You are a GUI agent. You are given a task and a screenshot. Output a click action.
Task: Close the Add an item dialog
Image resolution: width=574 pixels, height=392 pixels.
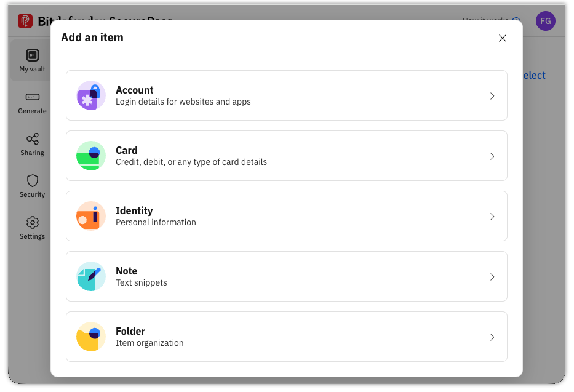point(502,38)
